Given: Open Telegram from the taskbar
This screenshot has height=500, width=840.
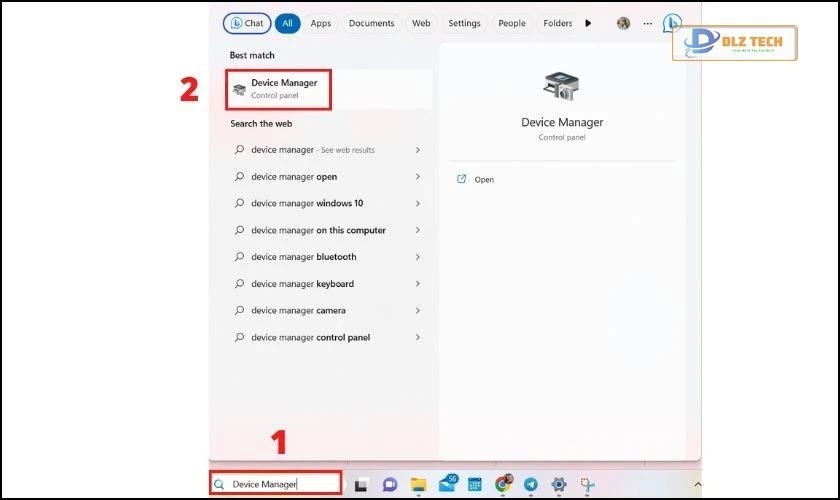Looking at the screenshot, I should click(530, 484).
